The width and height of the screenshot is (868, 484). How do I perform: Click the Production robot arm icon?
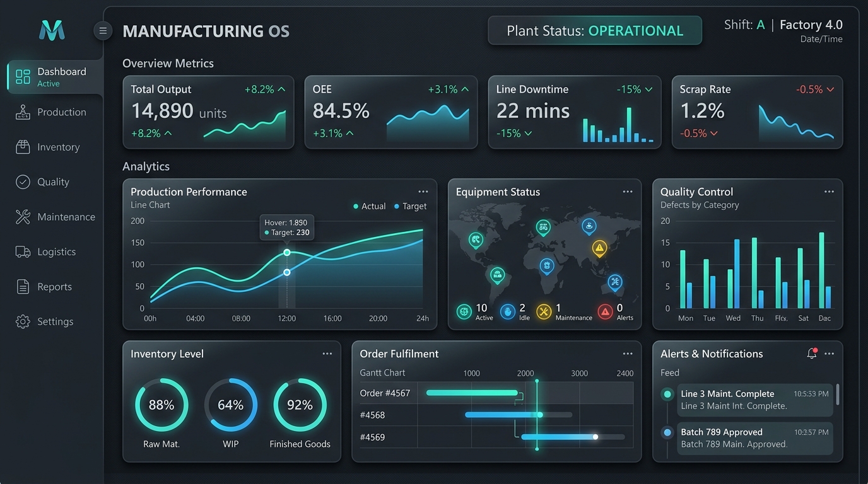coord(23,112)
